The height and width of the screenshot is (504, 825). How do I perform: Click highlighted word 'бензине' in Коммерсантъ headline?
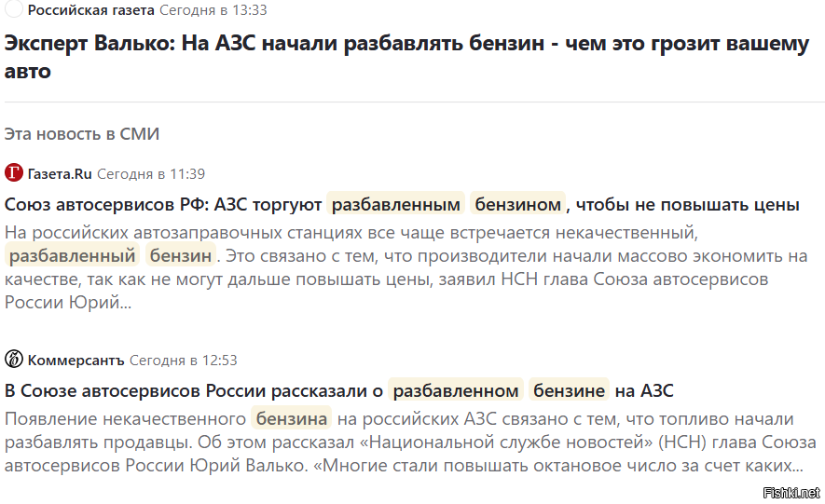(x=569, y=390)
